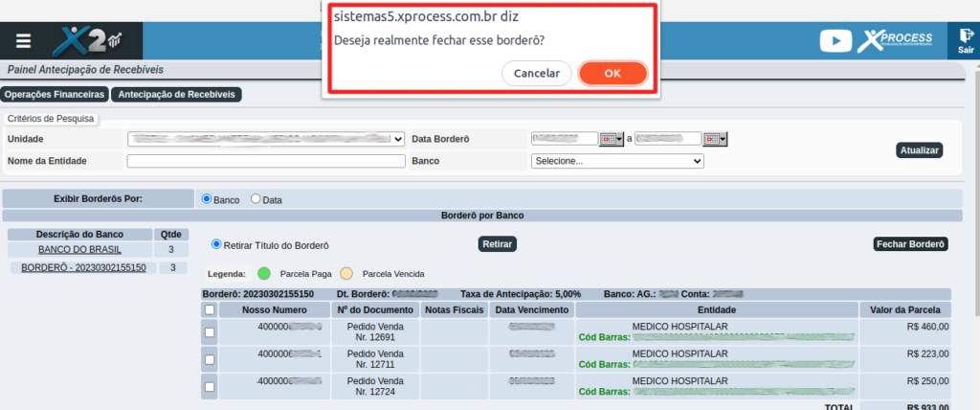Open the Banco Selecione dropdown
Viewport: 980px width, 410px height.
coord(617,161)
